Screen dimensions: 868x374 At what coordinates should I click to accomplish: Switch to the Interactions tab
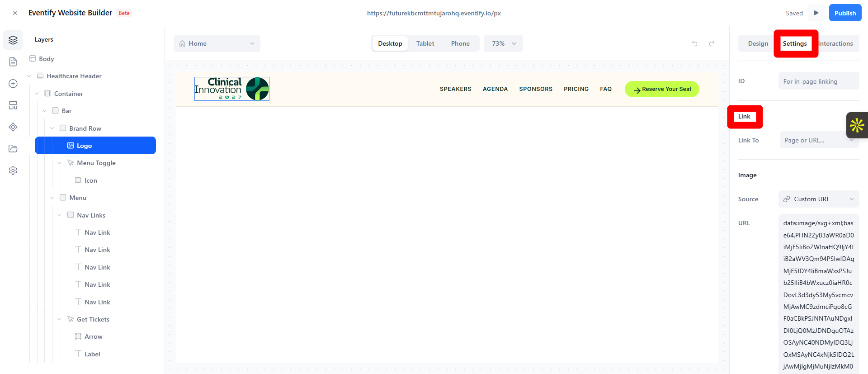point(835,43)
